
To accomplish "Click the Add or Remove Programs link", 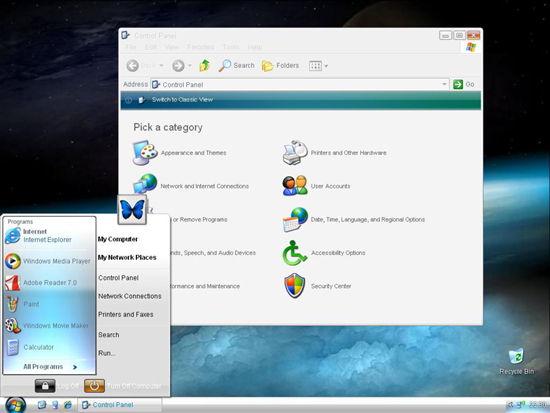I will click(200, 220).
